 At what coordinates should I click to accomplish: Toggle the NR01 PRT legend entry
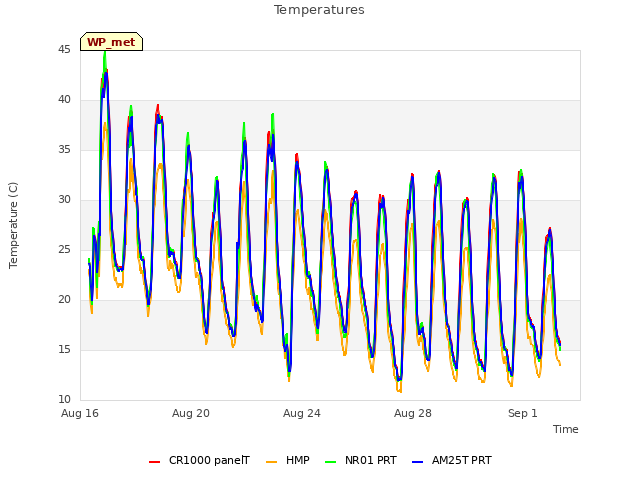coord(361,460)
